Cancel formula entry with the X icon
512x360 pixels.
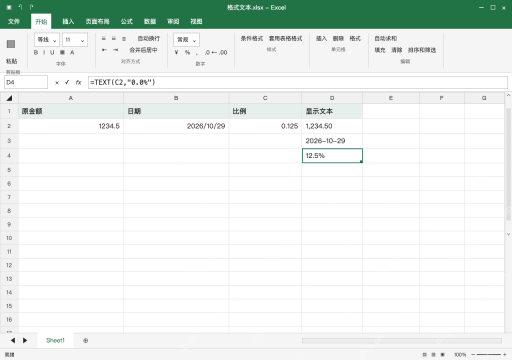point(57,82)
